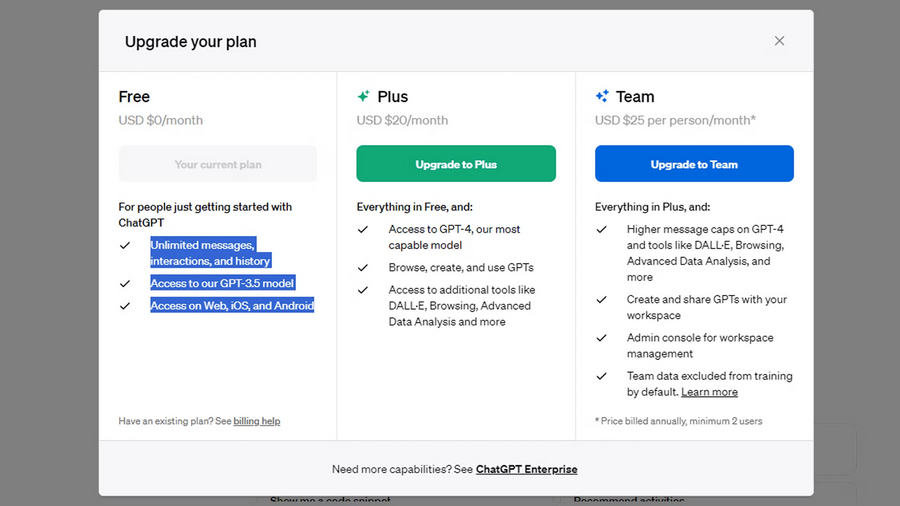Click the checkmark beside Team data excluded
Image resolution: width=900 pixels, height=506 pixels.
(602, 376)
